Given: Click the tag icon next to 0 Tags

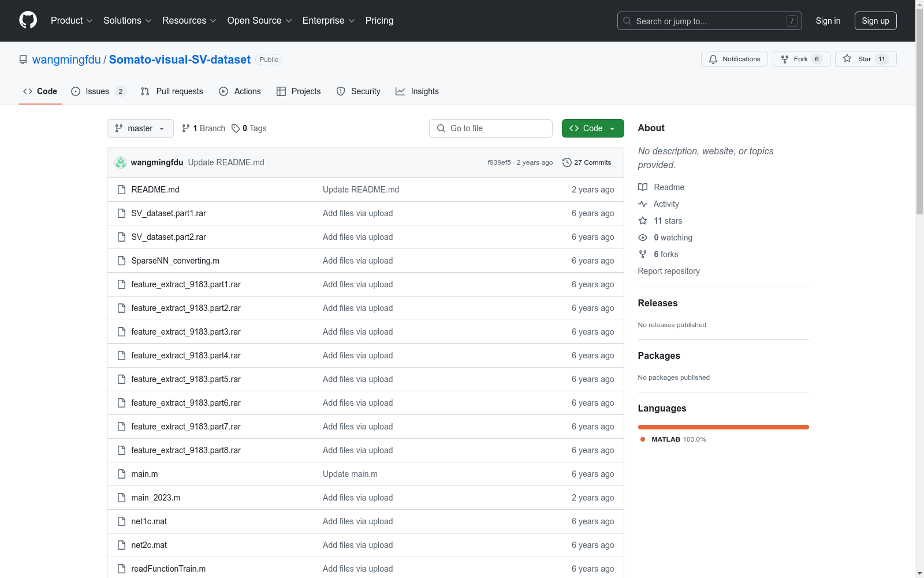Looking at the screenshot, I should pos(236,128).
